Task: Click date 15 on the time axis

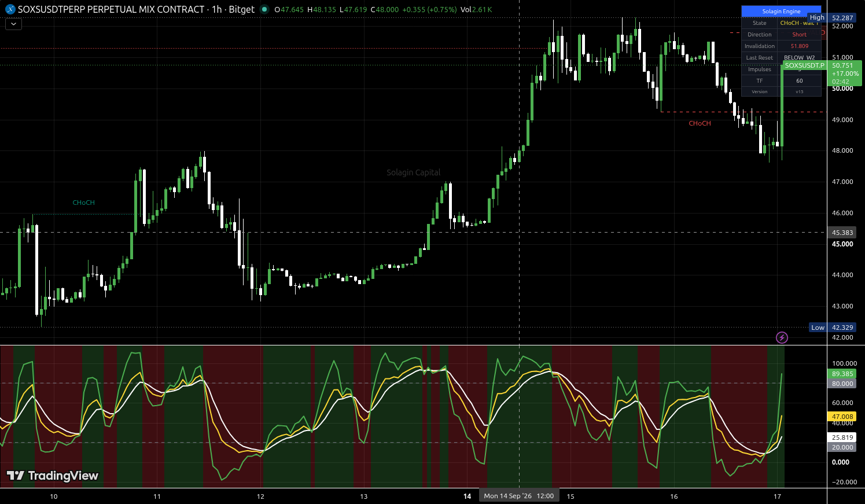Action: [570, 496]
